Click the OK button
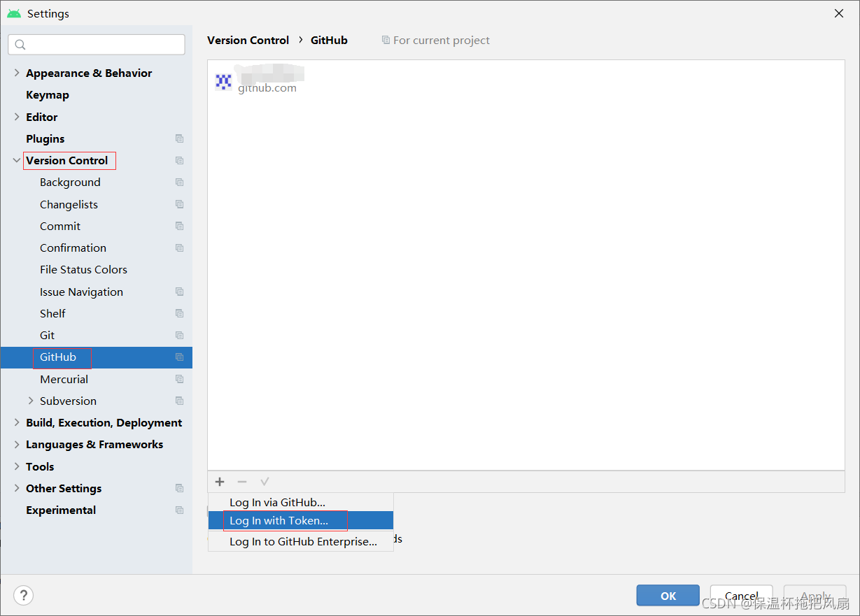Viewport: 860px width, 616px height. tap(668, 596)
